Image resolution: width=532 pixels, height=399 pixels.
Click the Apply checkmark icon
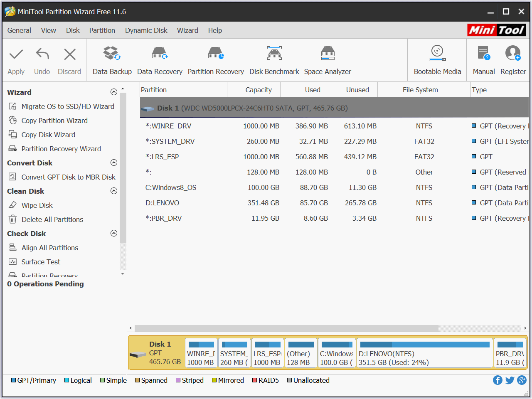coord(16,54)
